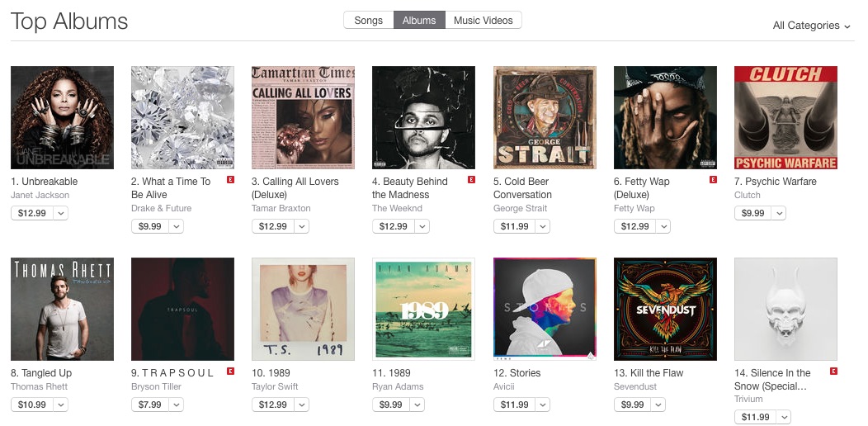Open the Unbreakable album cover by Janet Jackson
Viewport: 868px width, 426px height.
coord(62,117)
